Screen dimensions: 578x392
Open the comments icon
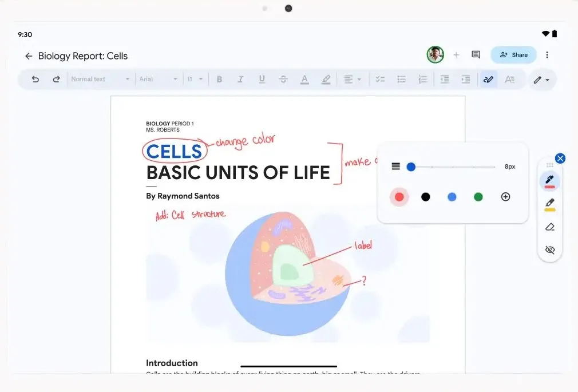476,54
